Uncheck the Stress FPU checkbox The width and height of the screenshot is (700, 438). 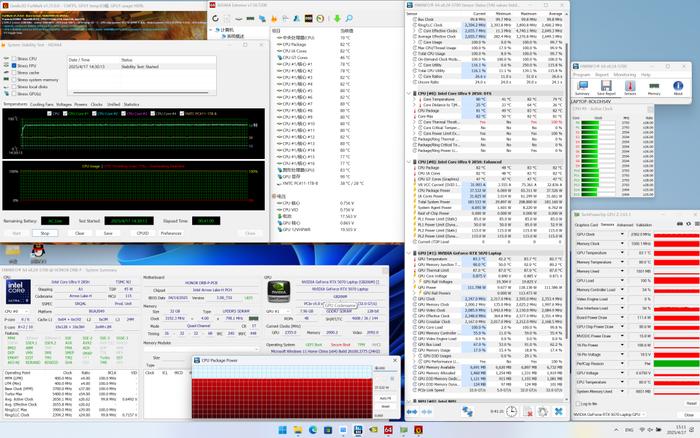[14, 66]
